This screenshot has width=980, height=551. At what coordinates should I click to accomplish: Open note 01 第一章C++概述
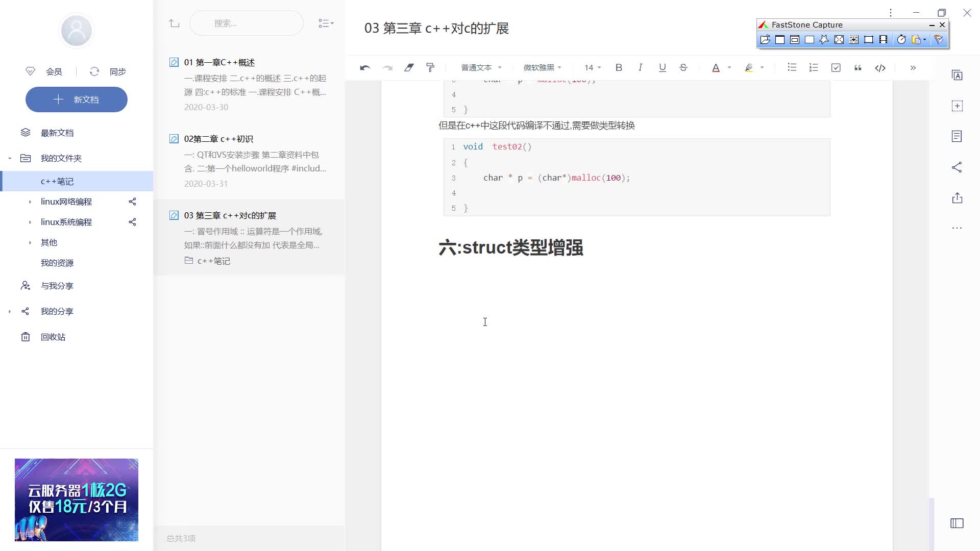tap(249, 84)
